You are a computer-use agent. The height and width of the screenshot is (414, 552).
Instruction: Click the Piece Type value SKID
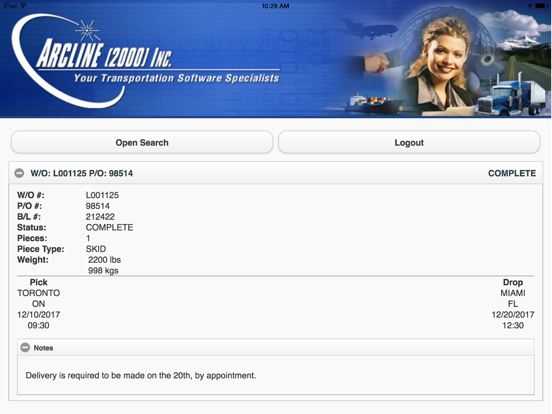[96, 249]
